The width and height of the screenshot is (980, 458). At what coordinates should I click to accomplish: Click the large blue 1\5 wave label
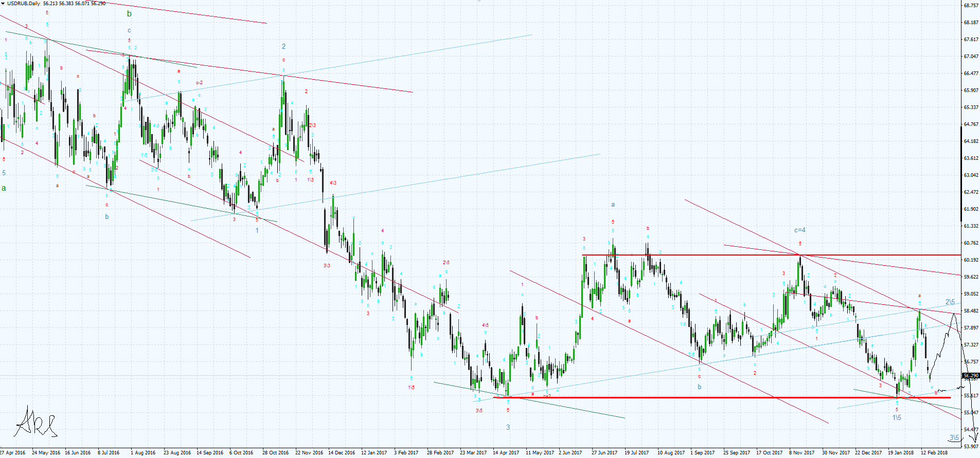click(897, 417)
